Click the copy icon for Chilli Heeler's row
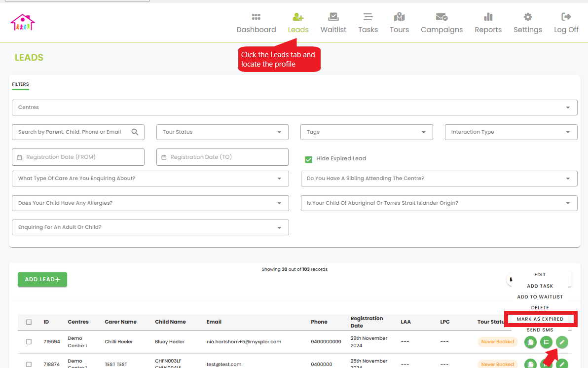This screenshot has height=368, width=588. click(x=530, y=342)
